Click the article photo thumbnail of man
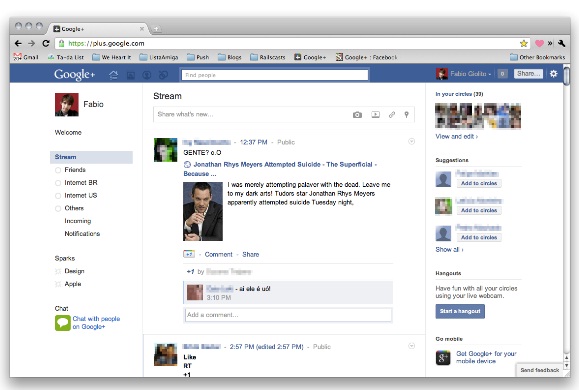 (203, 211)
